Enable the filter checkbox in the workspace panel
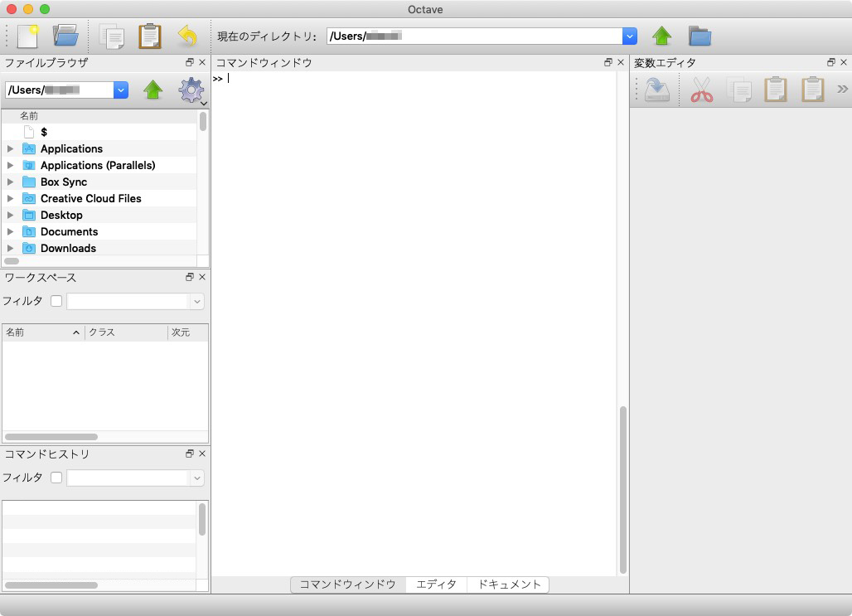 pyautogui.click(x=56, y=301)
